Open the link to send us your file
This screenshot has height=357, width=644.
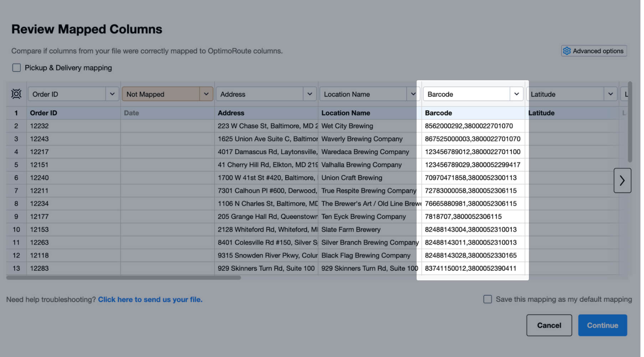pyautogui.click(x=150, y=299)
